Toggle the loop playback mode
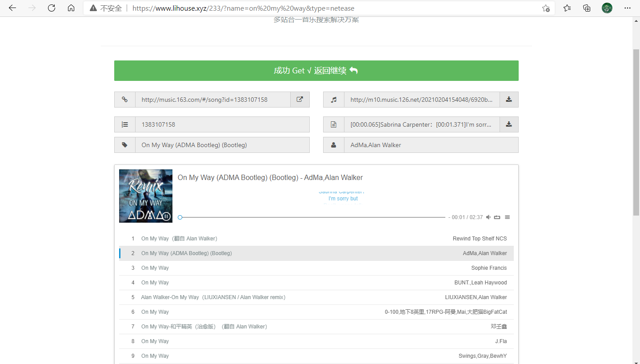The image size is (640, 364). (x=497, y=217)
